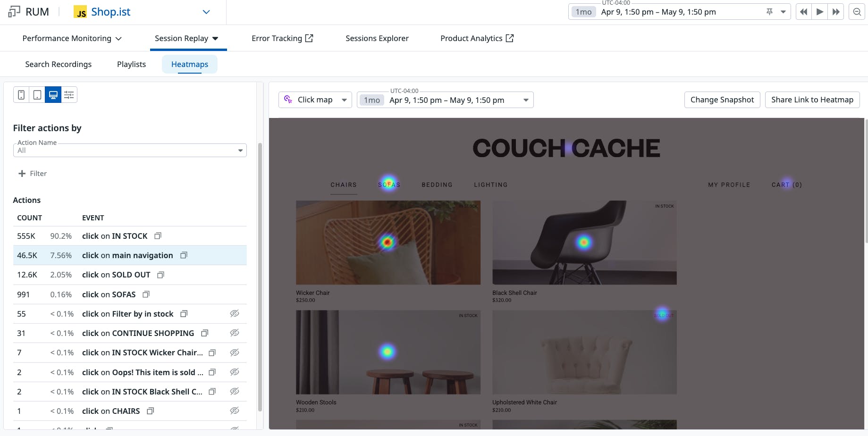Image resolution: width=868 pixels, height=436 pixels.
Task: Open the Sessions Explorer tab
Action: [377, 38]
